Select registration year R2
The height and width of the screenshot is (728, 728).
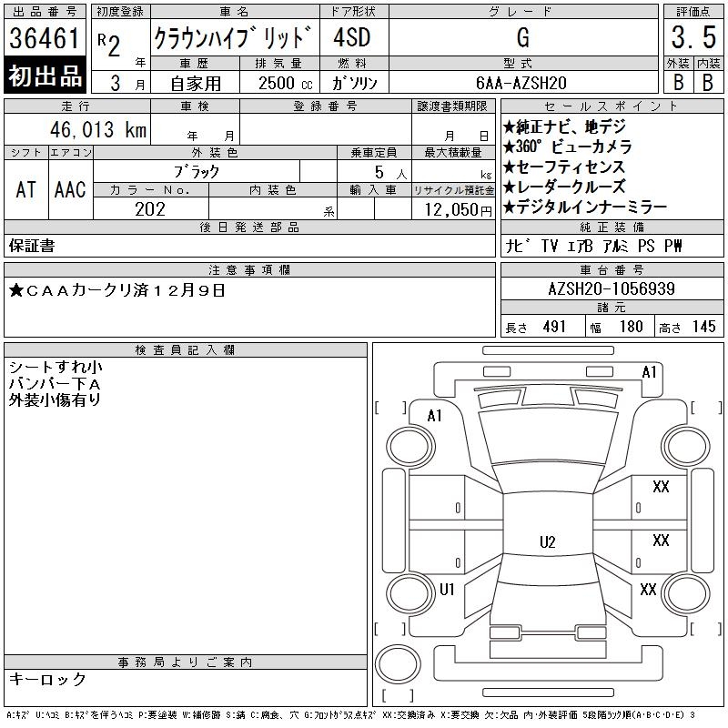point(109,45)
